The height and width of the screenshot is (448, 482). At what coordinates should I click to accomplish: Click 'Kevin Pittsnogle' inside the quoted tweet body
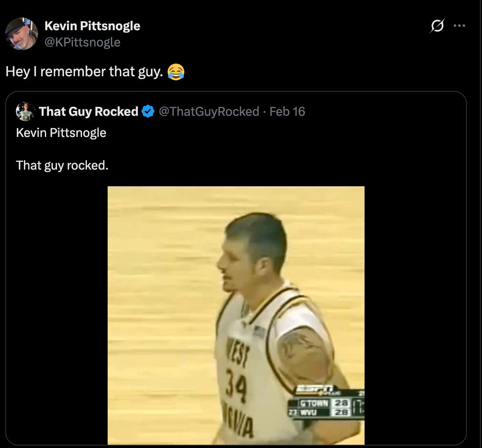pos(61,132)
